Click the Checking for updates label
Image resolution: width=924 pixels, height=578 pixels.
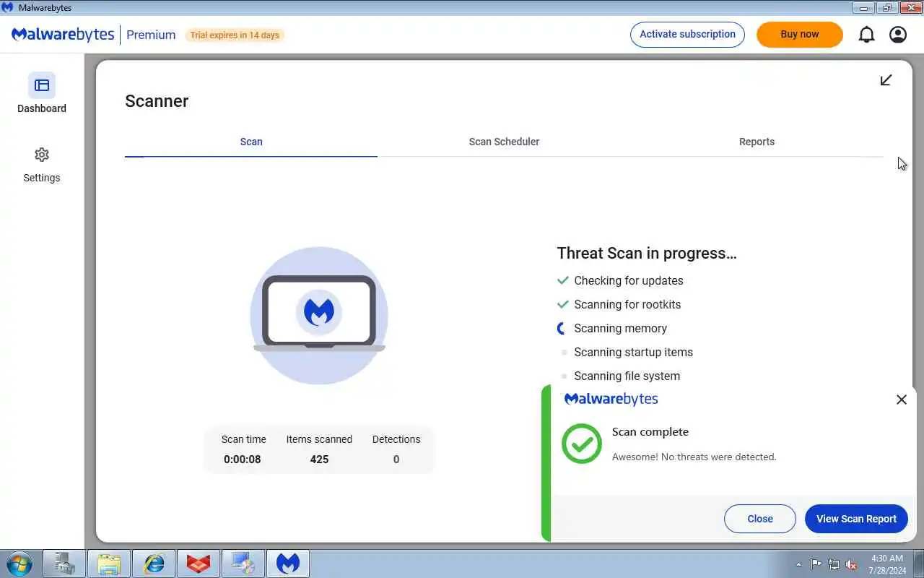pyautogui.click(x=629, y=280)
